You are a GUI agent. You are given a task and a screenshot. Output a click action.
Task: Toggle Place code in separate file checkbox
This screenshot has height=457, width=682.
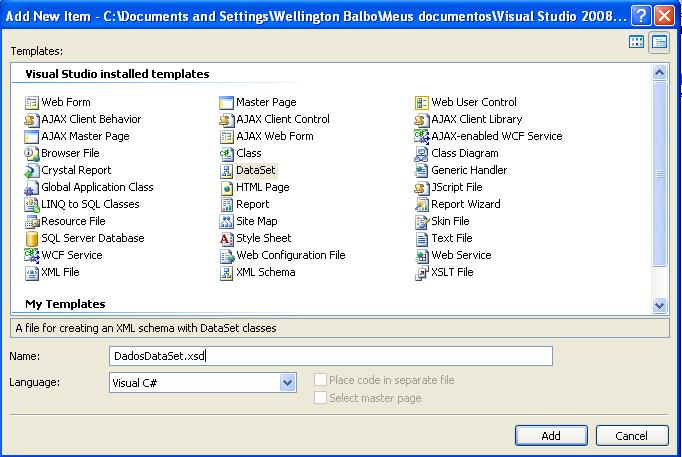pos(321,380)
